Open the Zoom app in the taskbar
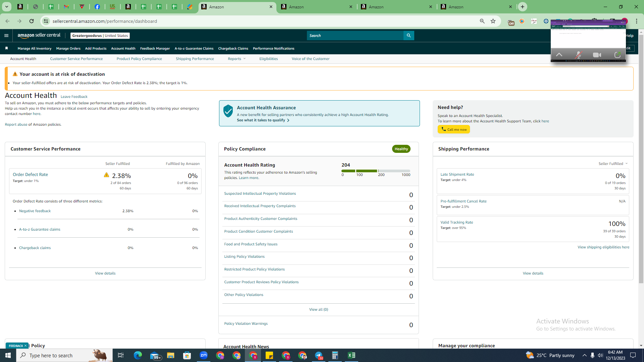The image size is (644, 362). (204, 355)
